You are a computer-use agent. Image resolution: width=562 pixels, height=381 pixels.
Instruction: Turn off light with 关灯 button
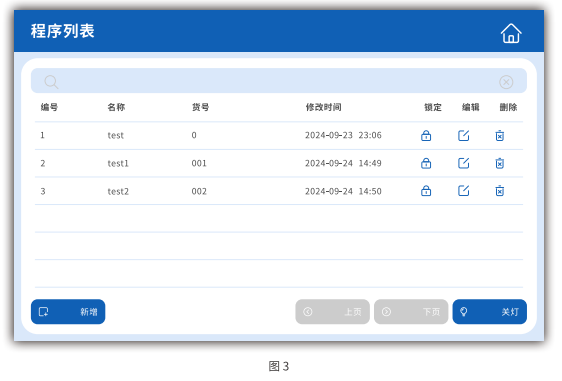point(490,312)
